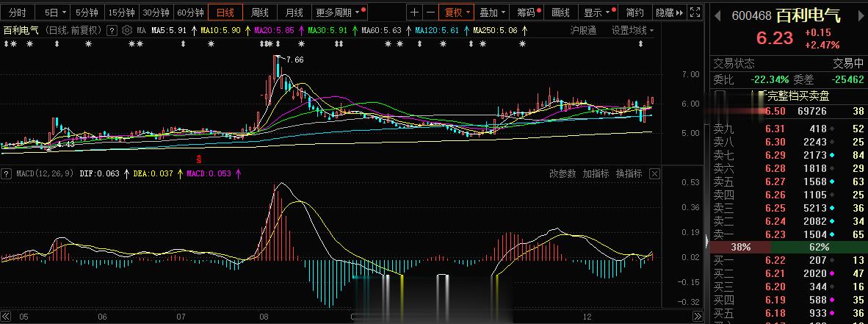Click the MA250:5.06 label
The image size is (868, 324).
point(496,30)
